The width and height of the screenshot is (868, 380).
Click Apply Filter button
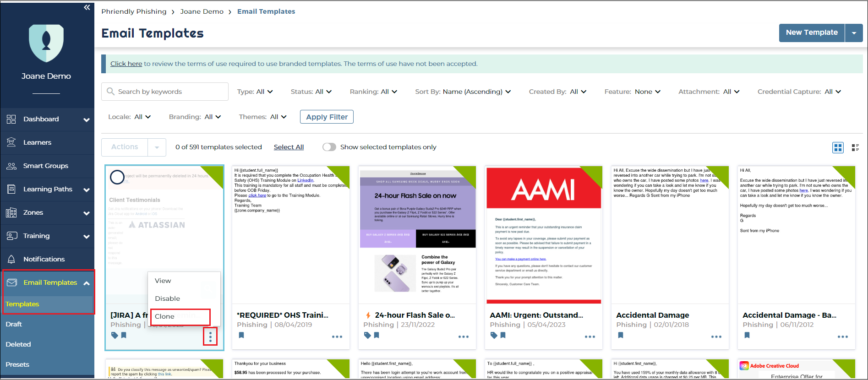[327, 117]
